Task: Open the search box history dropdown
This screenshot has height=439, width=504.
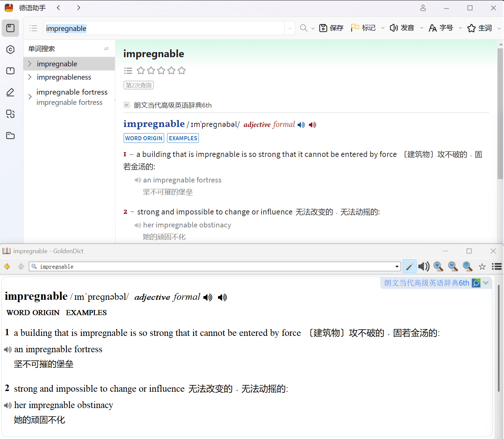Action: point(290,28)
